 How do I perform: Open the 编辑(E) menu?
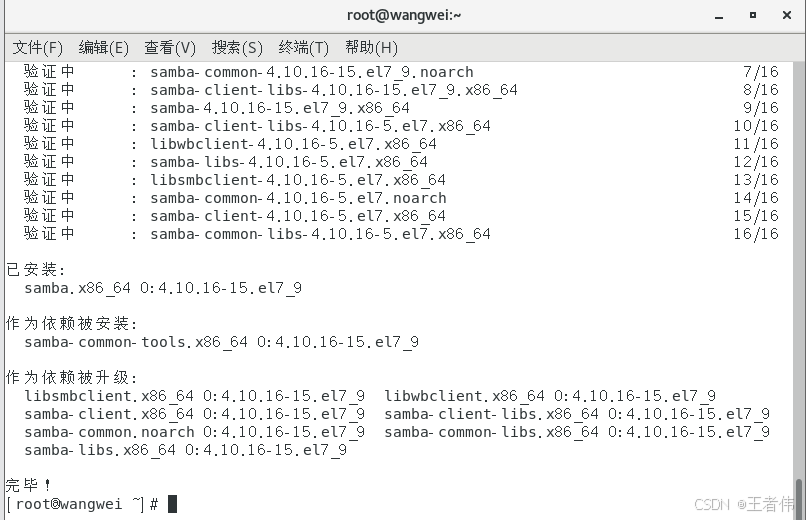click(103, 48)
